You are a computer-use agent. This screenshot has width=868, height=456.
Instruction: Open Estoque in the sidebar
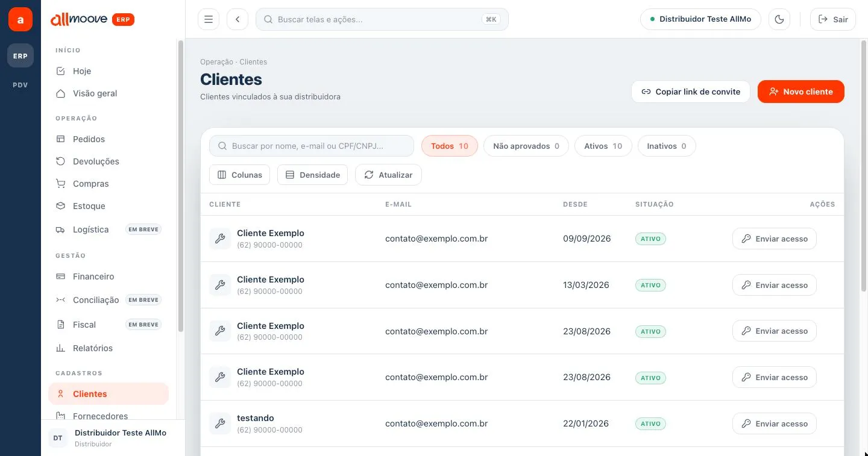click(108, 206)
